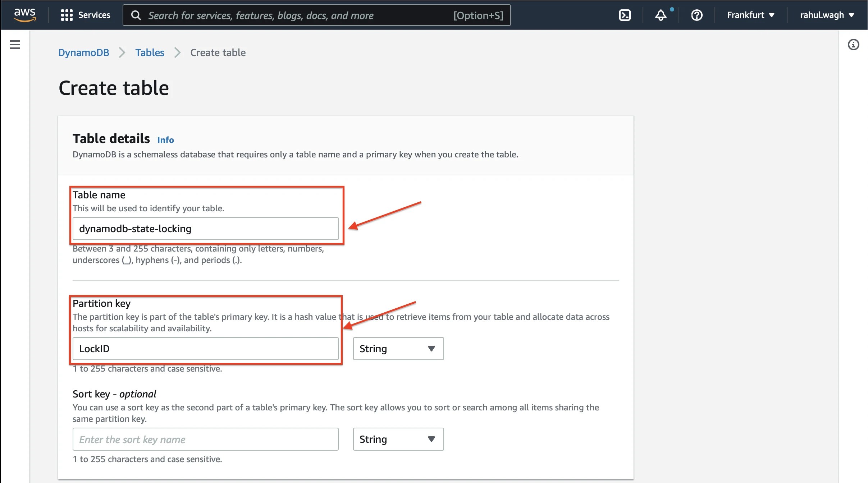Navigate to the DynamoDB breadcrumb
The width and height of the screenshot is (868, 483).
(x=83, y=52)
